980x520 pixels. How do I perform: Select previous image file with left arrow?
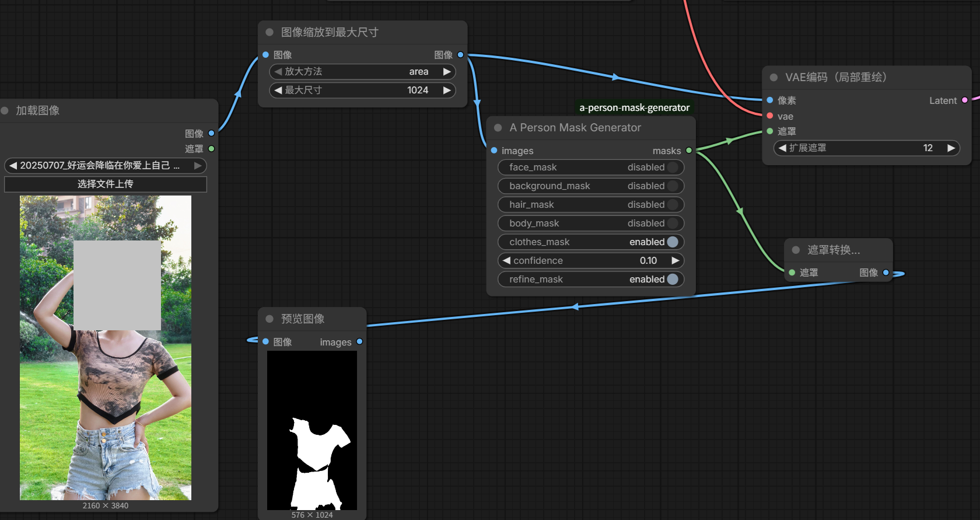pyautogui.click(x=13, y=166)
